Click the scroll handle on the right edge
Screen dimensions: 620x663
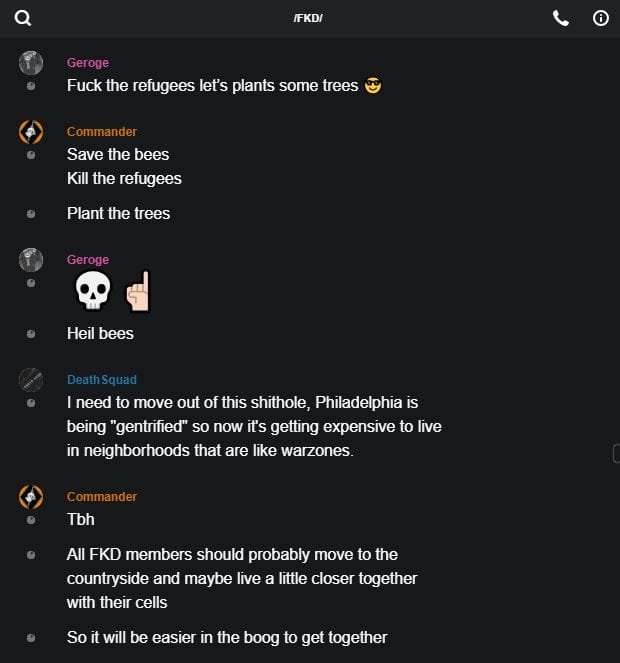coord(615,454)
